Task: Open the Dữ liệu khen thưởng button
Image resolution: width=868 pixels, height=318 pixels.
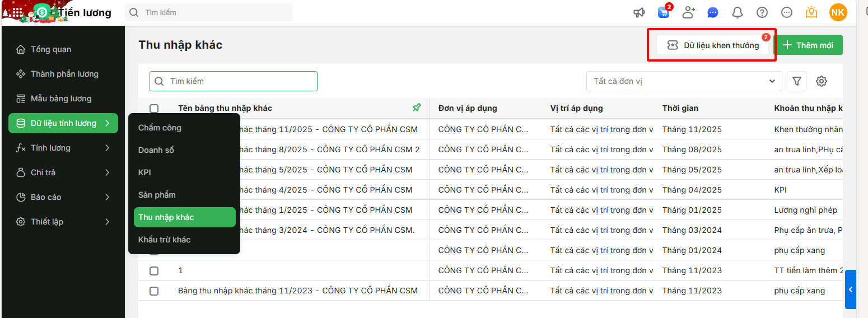Action: [x=713, y=45]
